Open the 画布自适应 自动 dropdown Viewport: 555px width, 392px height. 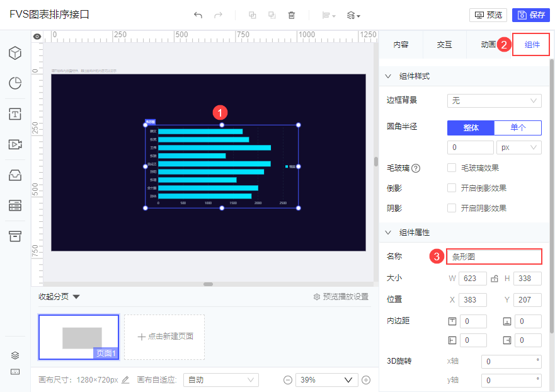pos(221,380)
